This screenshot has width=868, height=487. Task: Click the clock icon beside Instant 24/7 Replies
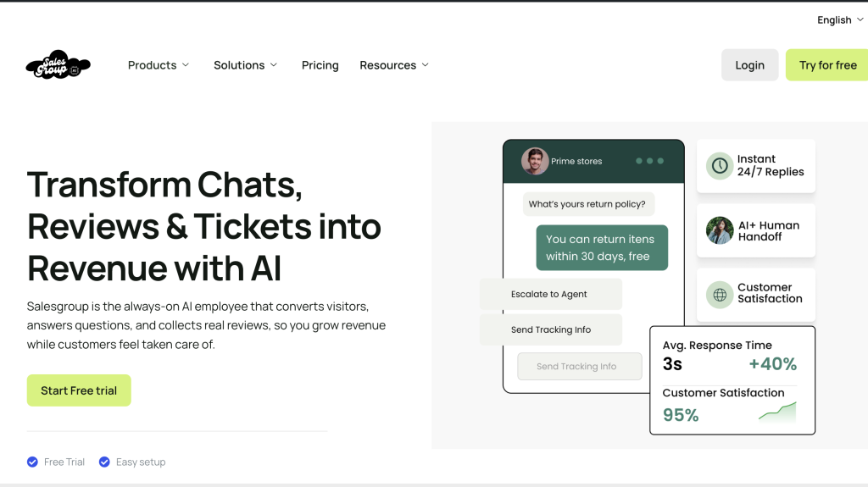(x=720, y=165)
